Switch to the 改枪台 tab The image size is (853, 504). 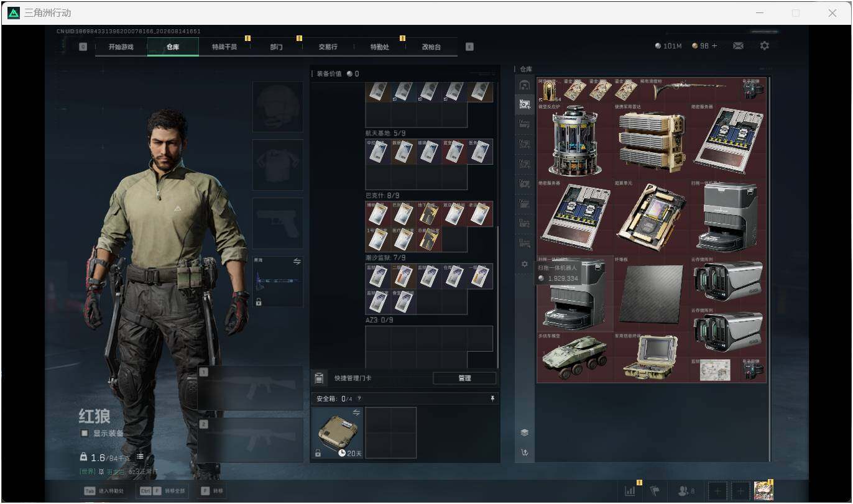431,47
